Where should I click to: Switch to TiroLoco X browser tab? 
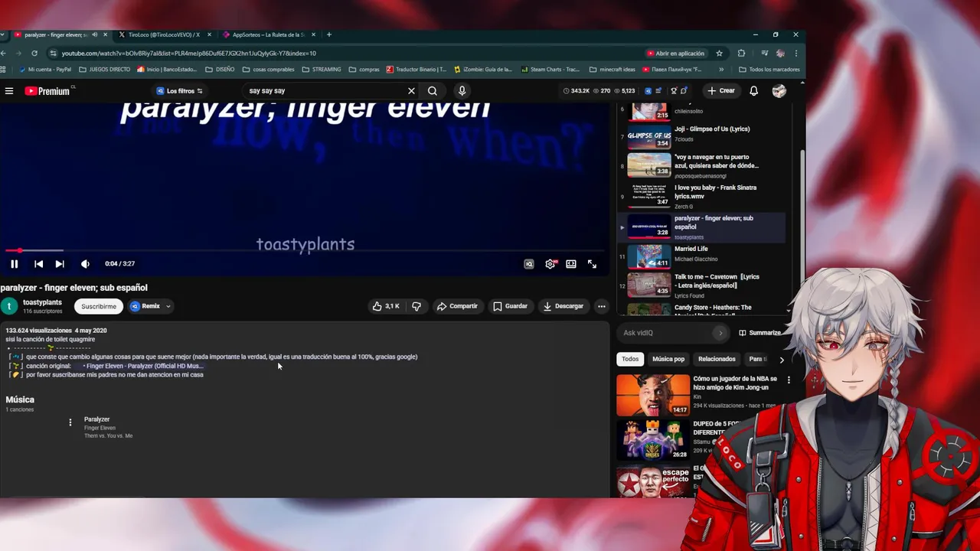click(x=163, y=34)
